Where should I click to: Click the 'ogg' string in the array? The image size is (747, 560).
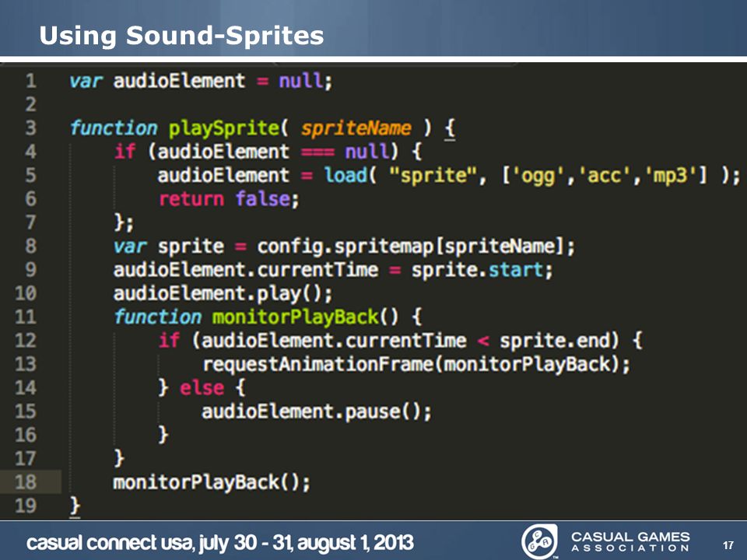[x=538, y=175]
